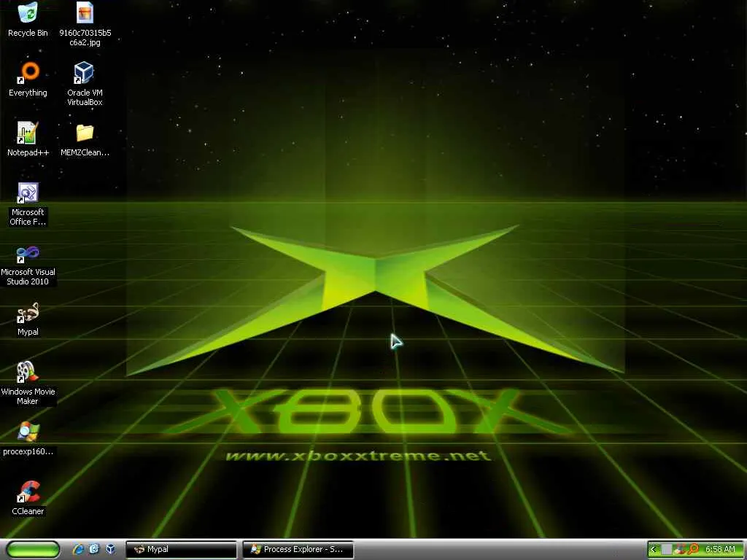Launch Internet Explorer from Quick Launch
Image resolution: width=747 pixels, height=560 pixels.
pyautogui.click(x=77, y=550)
